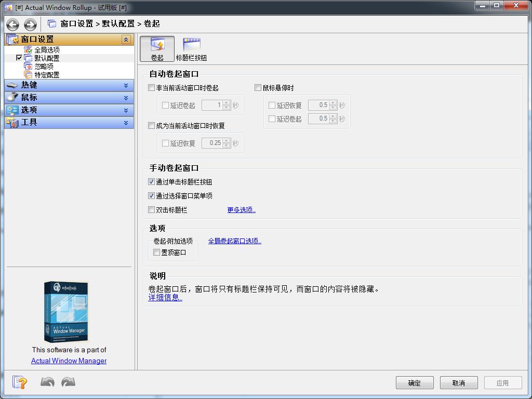
Task: Toggle 延迟卷起 under 非当前活动窗口时卷起
Action: point(166,105)
